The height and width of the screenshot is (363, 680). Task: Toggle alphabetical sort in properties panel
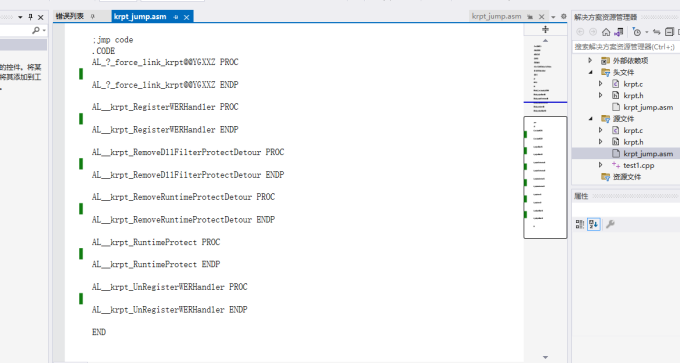point(593,224)
